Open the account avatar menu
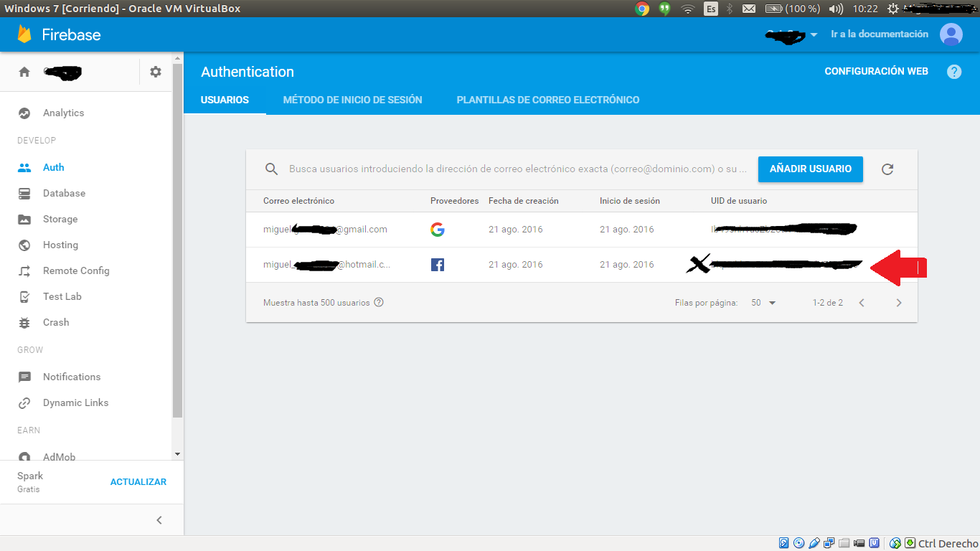This screenshot has height=551, width=980. pos(951,34)
